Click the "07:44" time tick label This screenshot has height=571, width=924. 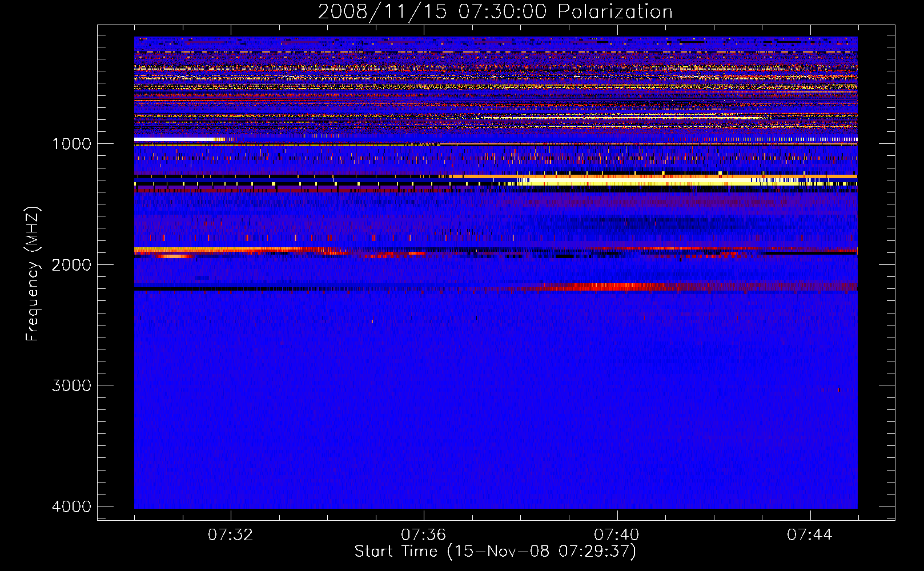click(x=810, y=534)
